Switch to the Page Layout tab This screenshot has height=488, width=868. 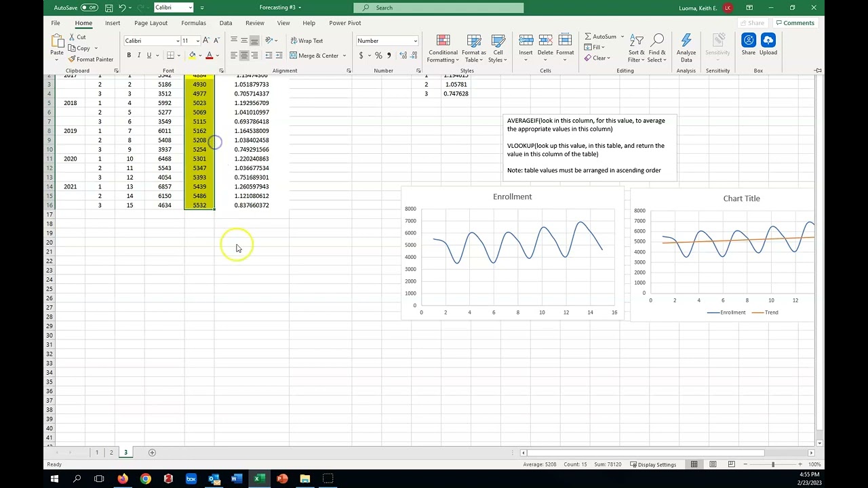click(151, 23)
